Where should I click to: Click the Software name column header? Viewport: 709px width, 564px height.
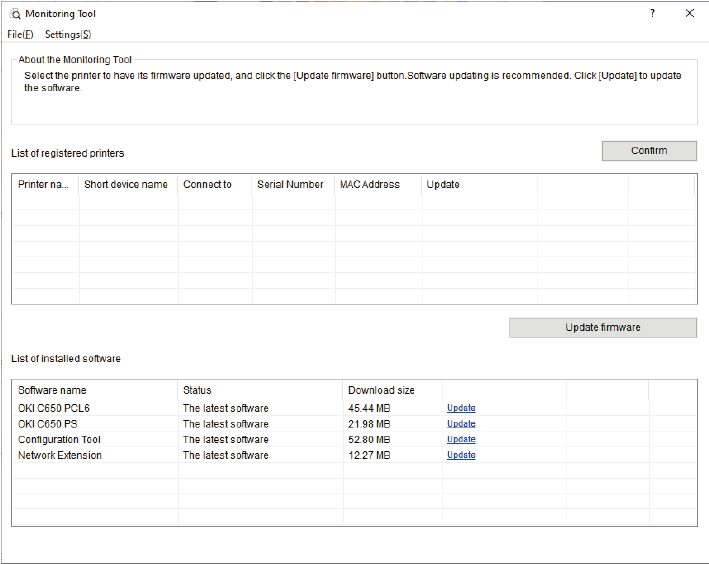pos(52,390)
